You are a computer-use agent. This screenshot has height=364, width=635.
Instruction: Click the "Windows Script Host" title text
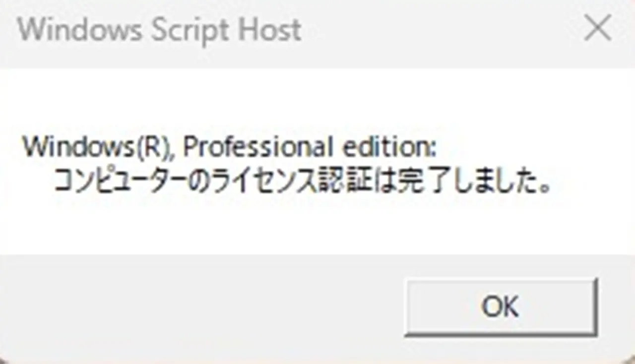coord(159,30)
